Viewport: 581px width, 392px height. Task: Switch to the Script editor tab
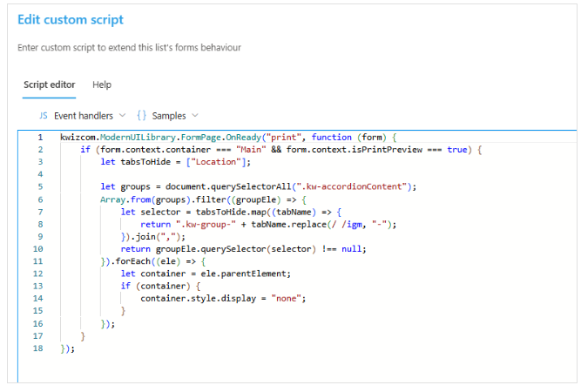pyautogui.click(x=50, y=84)
